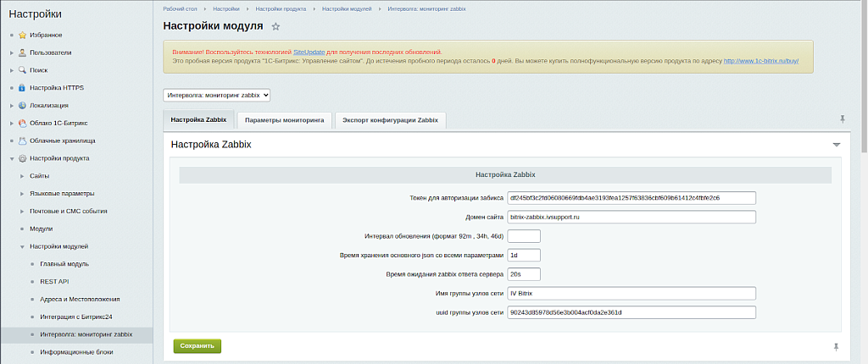Click the pin icon beside the tabs
The width and height of the screenshot is (868, 364).
click(842, 119)
